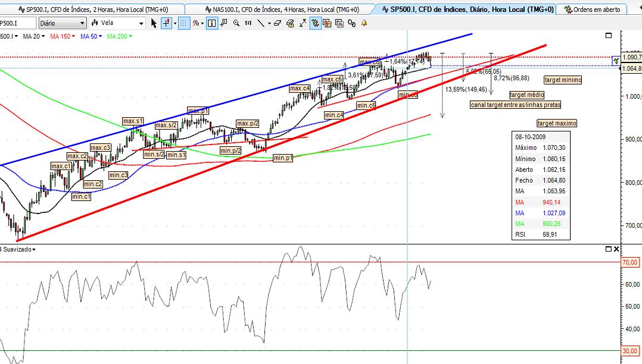The height and width of the screenshot is (364, 642).
Task: Click the max.c2 chart label
Action: [77, 156]
